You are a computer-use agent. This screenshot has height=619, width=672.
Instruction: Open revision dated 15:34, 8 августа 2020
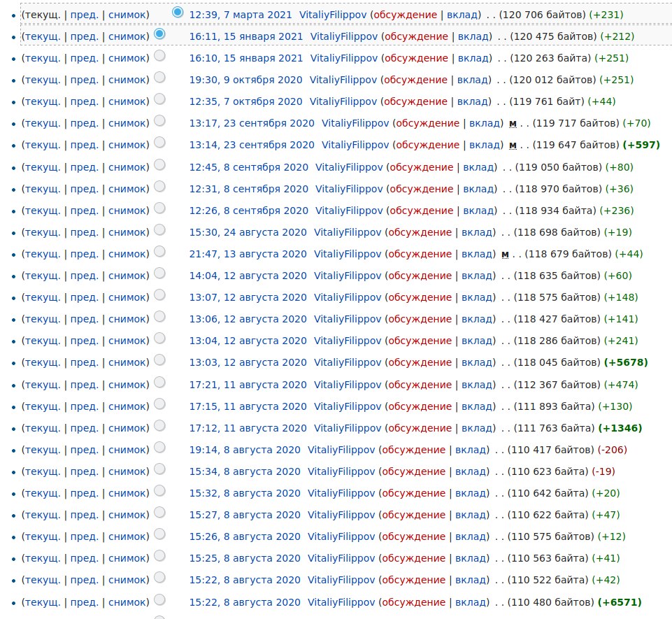[x=245, y=471]
